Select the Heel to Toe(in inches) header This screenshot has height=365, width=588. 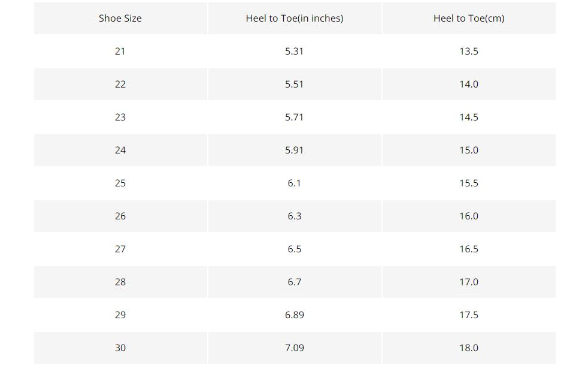pyautogui.click(x=295, y=19)
